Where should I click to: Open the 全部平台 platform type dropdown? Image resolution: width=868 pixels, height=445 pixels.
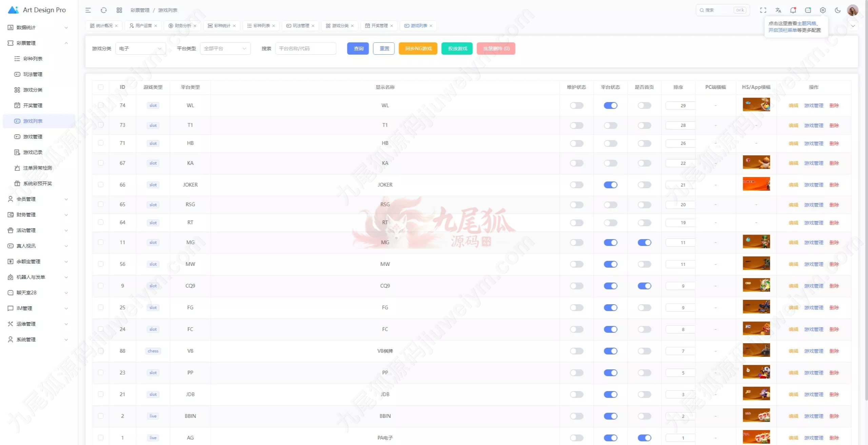225,49
